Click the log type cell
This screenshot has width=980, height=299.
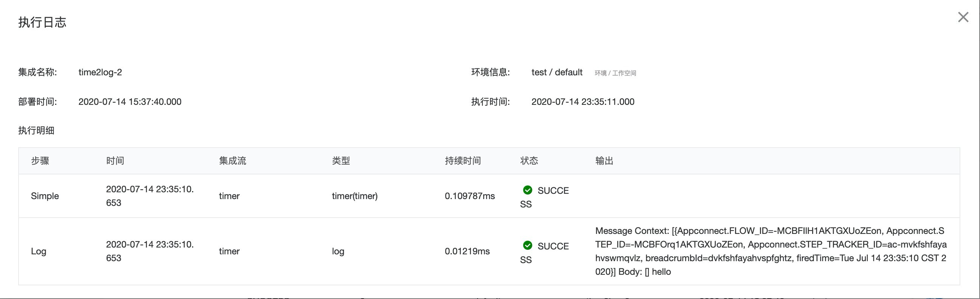[x=338, y=251]
